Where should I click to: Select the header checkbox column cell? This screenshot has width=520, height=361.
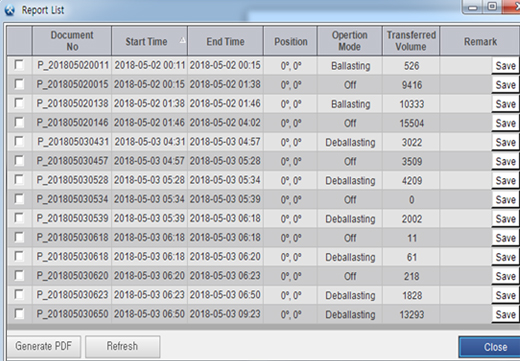(x=19, y=41)
